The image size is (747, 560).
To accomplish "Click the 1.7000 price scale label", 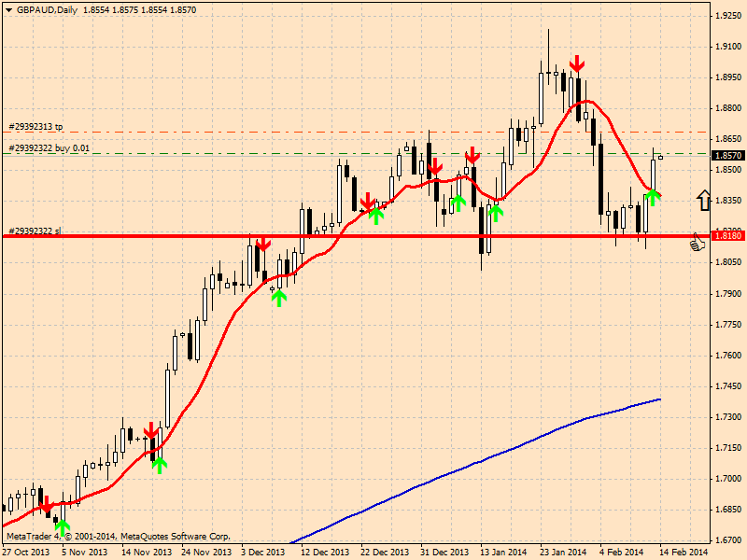I will (728, 479).
